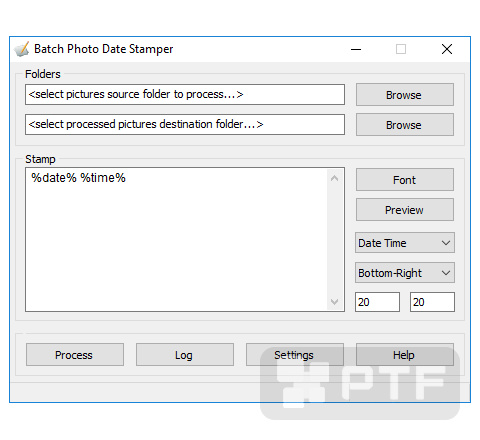Open the Bottom-Right position dropdown
Image resolution: width=480 pixels, height=440 pixels.
point(405,273)
